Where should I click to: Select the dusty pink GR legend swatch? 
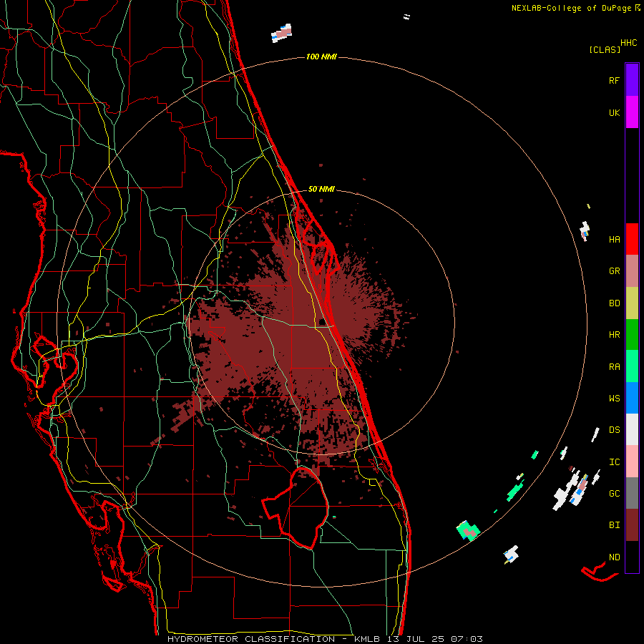(x=632, y=271)
